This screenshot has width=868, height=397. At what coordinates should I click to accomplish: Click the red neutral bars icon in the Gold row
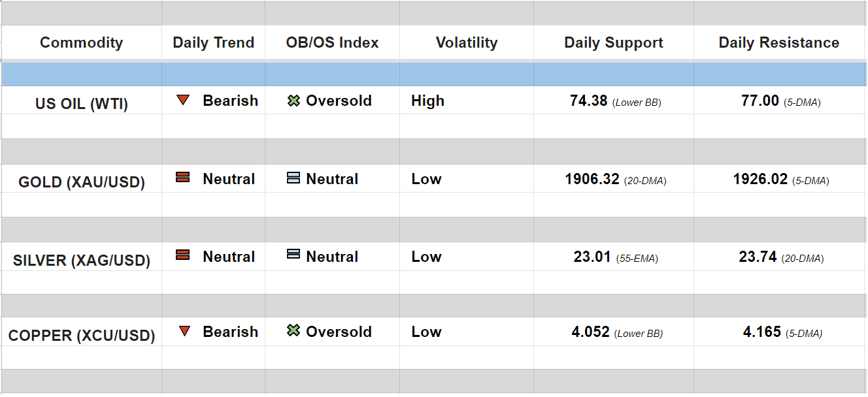pyautogui.click(x=183, y=178)
